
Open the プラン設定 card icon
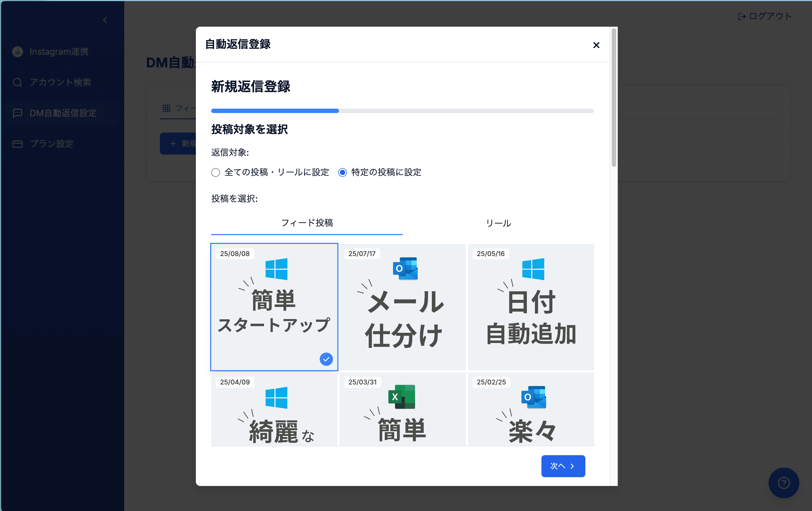(17, 144)
